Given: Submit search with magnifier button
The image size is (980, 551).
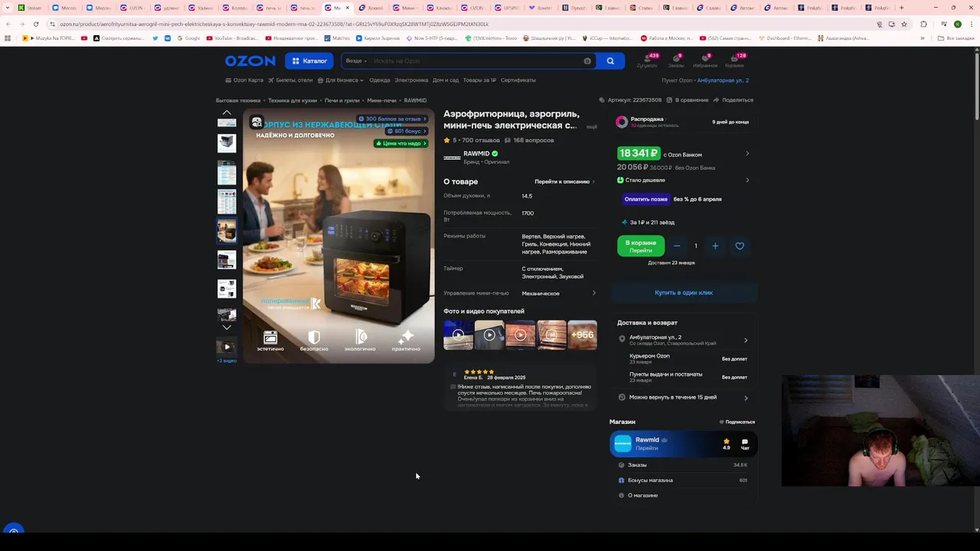Looking at the screenshot, I should click(610, 61).
